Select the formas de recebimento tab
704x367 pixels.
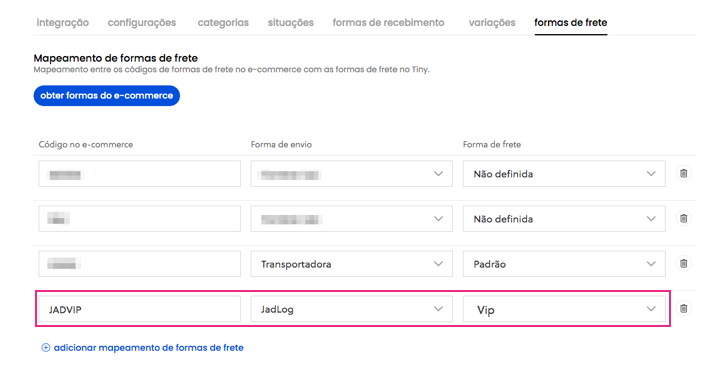pos(388,22)
